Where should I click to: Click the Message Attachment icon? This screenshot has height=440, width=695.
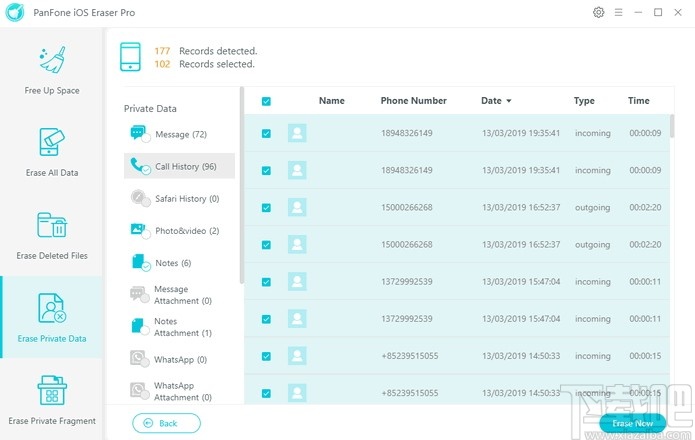[x=139, y=295]
